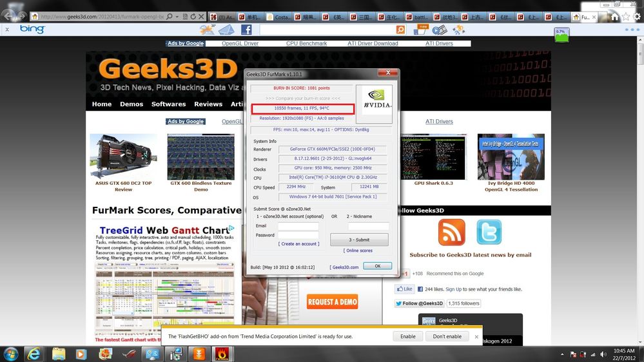Open GTX 600 Bindless Texture Demo thumbnail
This screenshot has width=644, height=362.
(x=201, y=157)
